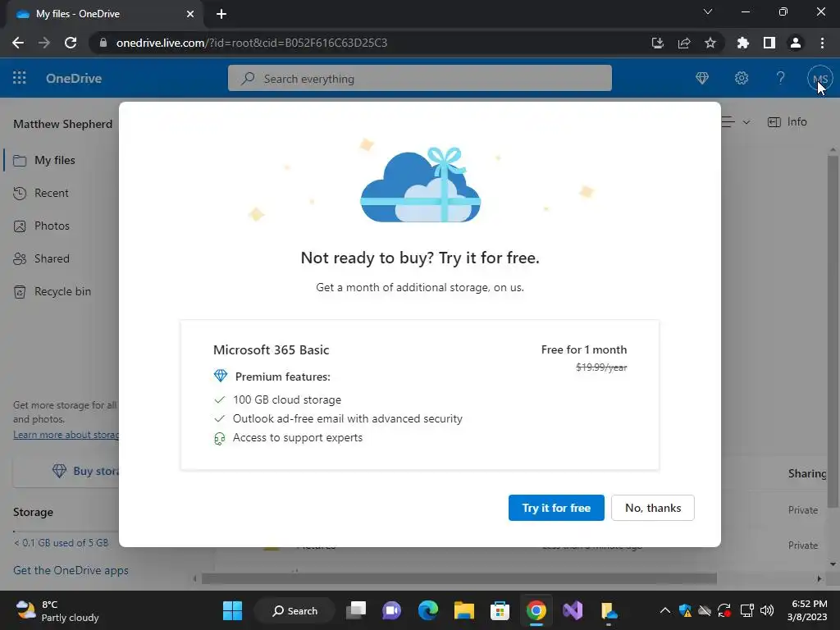Open Photos in the sidebar
Viewport: 840px width, 630px height.
point(52,226)
